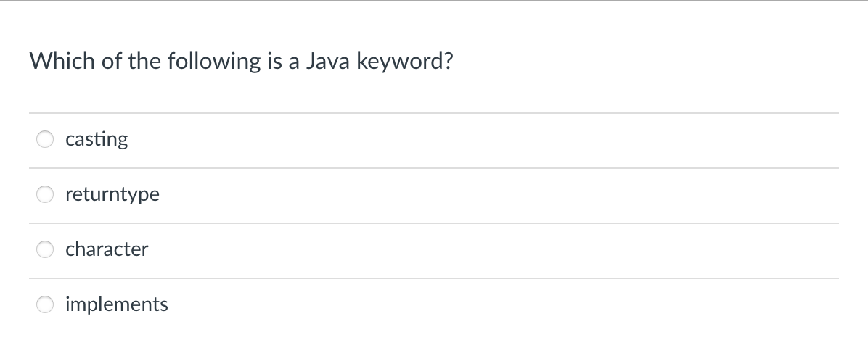
Task: Click the word "Java" in the question
Action: [x=325, y=61]
